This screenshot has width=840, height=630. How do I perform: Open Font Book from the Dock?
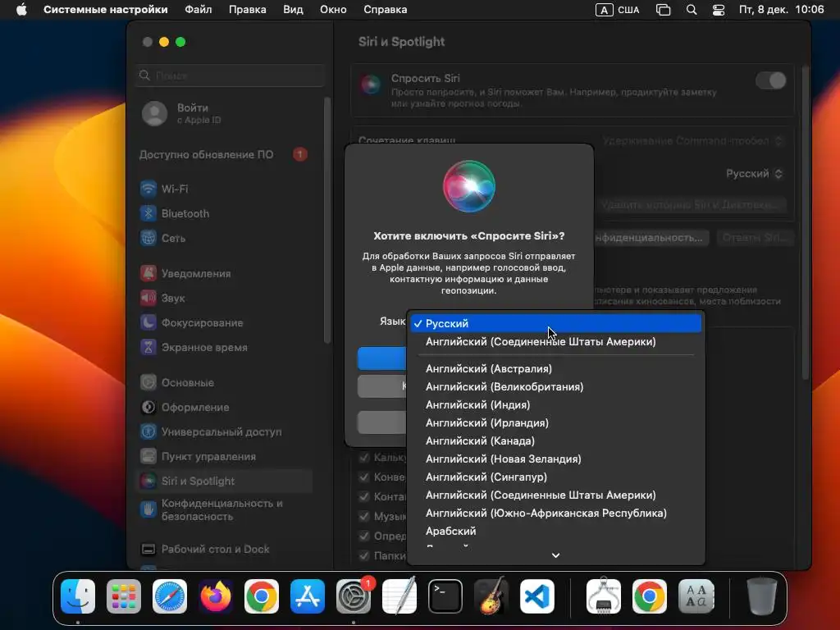696,596
